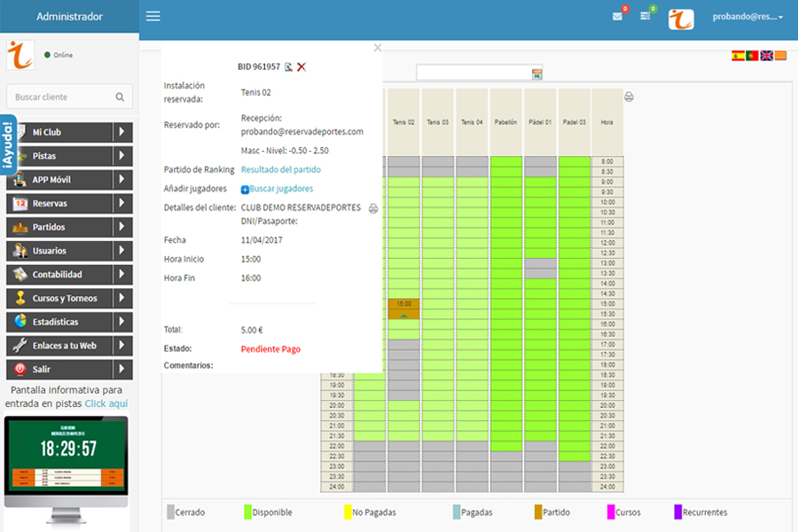
Task: Open the calendar date picker icon
Action: pos(536,73)
